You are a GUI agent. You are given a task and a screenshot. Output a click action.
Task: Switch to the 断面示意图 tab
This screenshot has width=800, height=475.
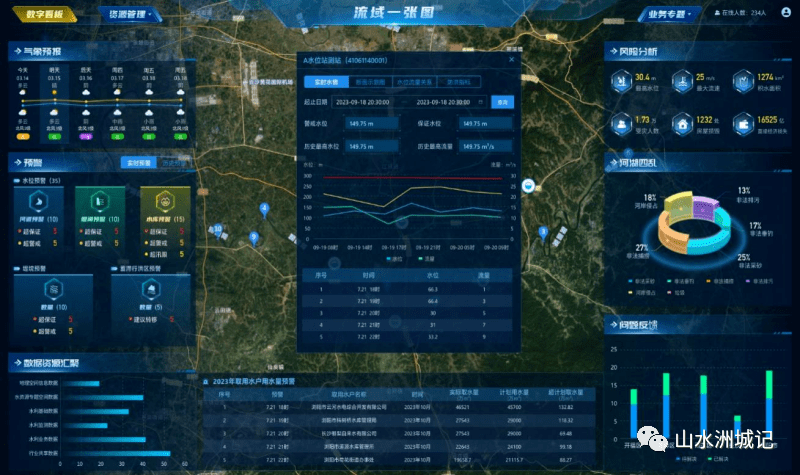(370, 82)
